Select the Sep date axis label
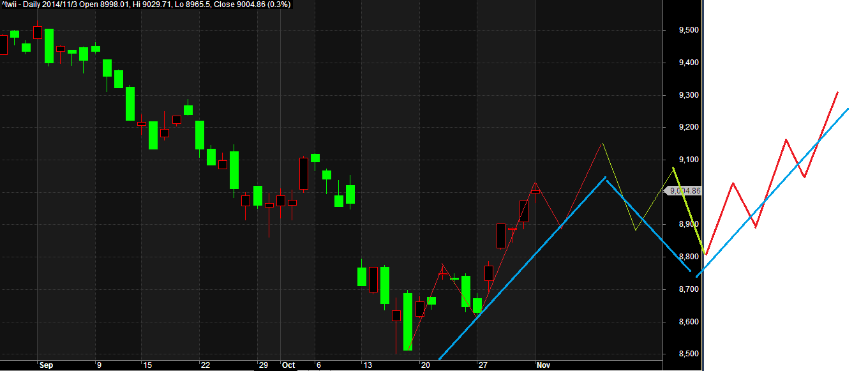Screen dimensions: 868x371 46,365
